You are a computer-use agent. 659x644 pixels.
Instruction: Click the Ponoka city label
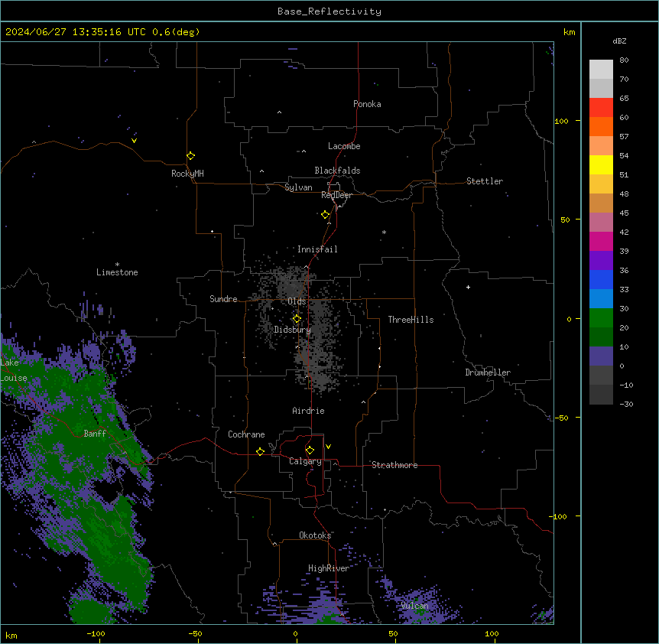[x=367, y=104]
